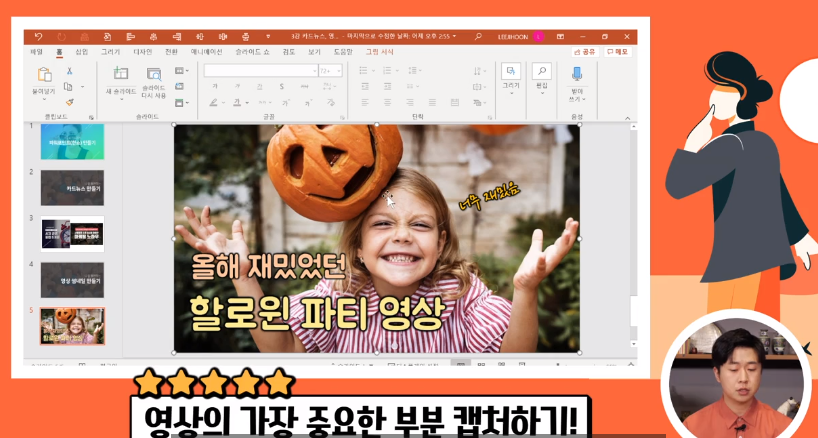Open the paragraph dialog launcher icon

(x=490, y=117)
